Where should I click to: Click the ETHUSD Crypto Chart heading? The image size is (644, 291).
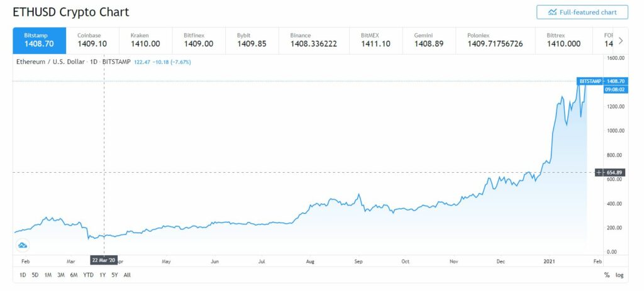point(71,12)
